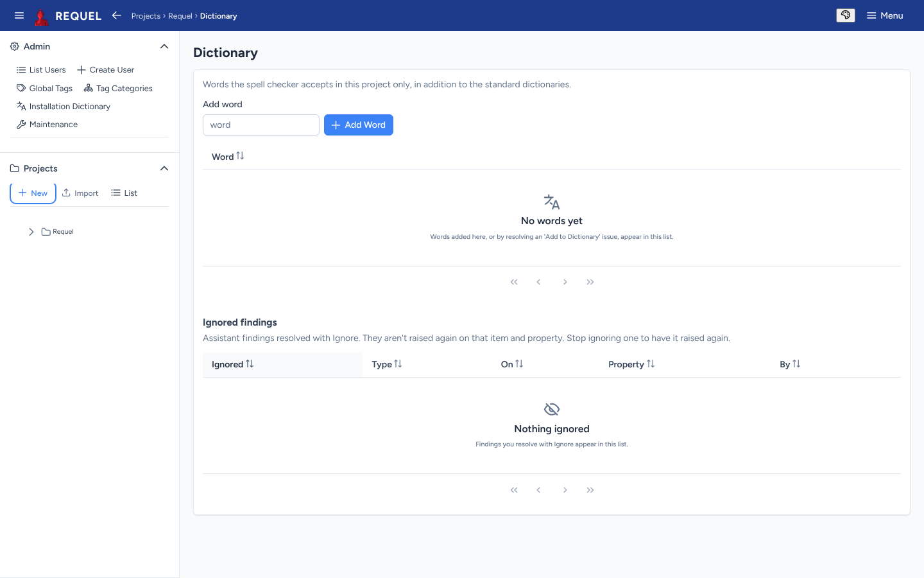
Task: Click the 'Ignored findings' heading
Action: coord(240,322)
